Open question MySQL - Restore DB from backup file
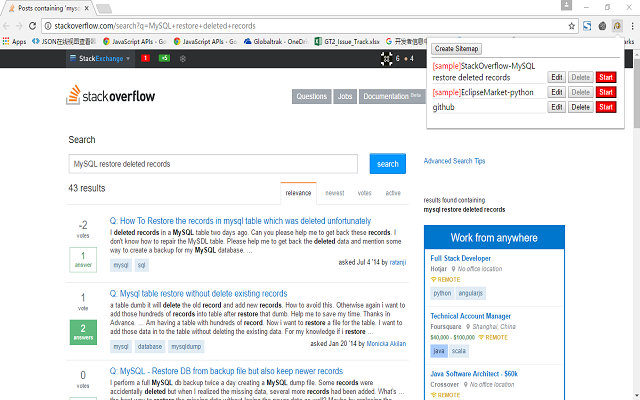Image resolution: width=640 pixels, height=400 pixels. (x=226, y=371)
